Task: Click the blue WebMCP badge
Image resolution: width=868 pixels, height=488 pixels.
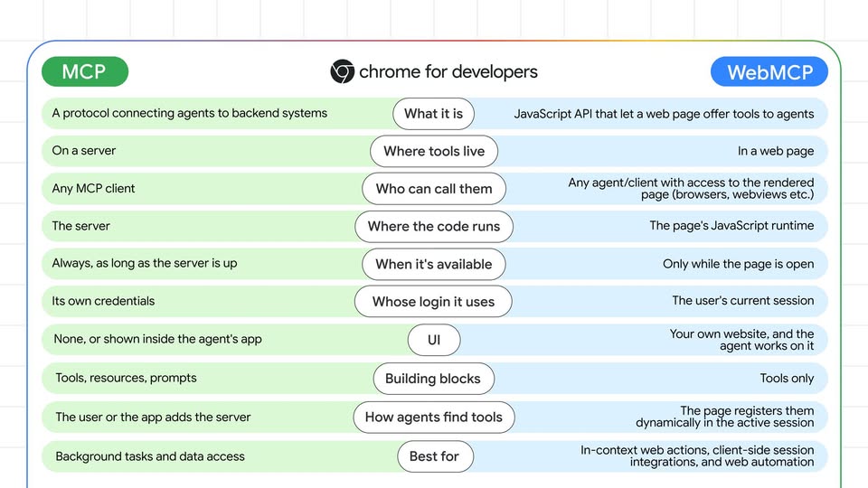Action: point(769,72)
